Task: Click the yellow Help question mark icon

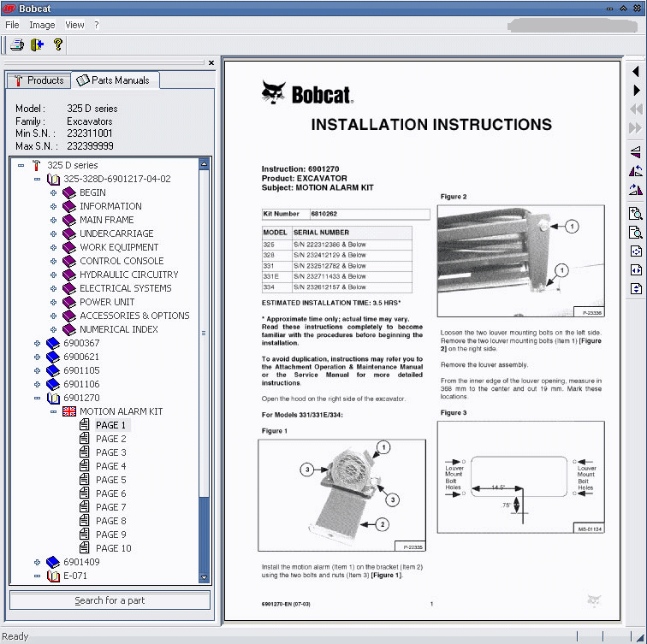Action: point(58,44)
